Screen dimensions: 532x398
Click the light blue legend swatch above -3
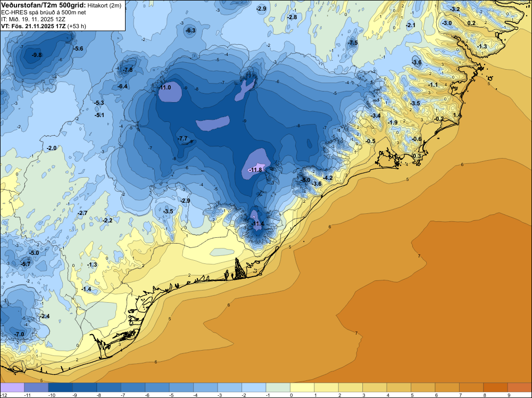pyautogui.click(x=230, y=387)
